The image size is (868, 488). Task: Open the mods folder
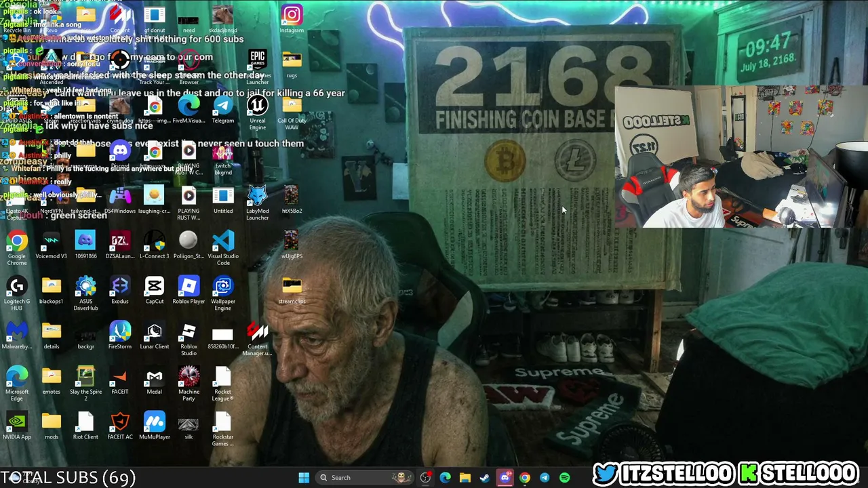tap(51, 427)
